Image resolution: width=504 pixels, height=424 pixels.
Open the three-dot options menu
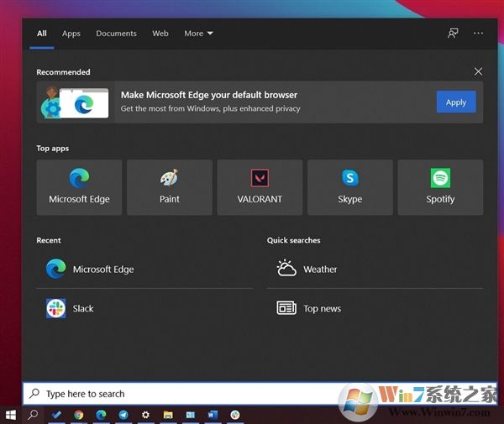tap(478, 34)
